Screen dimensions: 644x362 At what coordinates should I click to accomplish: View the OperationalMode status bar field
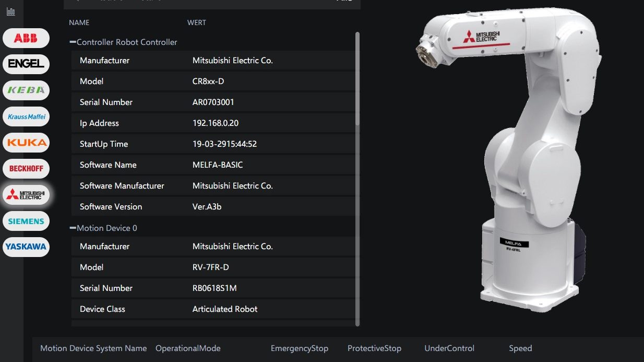(x=188, y=348)
